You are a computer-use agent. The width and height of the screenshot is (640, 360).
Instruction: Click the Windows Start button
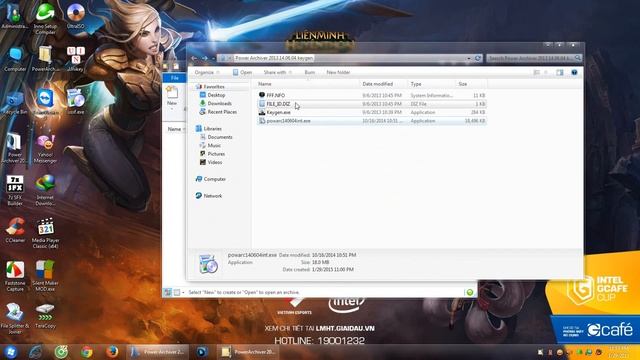coord(11,351)
